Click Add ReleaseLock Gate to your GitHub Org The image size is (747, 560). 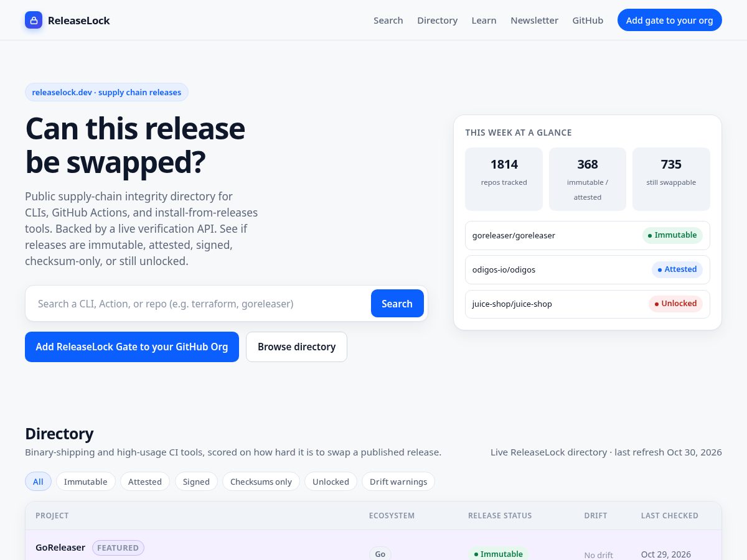point(132,347)
